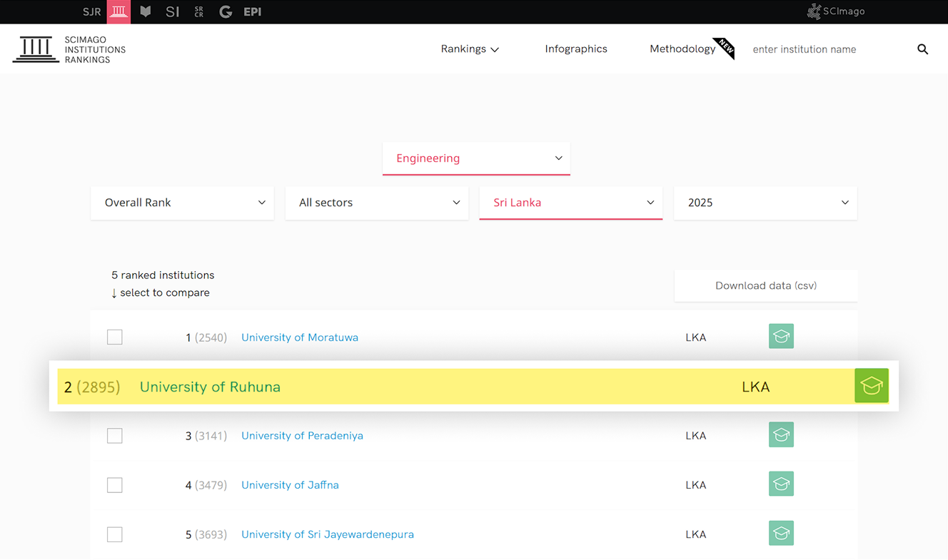This screenshot has height=560, width=948.
Task: Click the G icon in top bar
Action: click(226, 12)
